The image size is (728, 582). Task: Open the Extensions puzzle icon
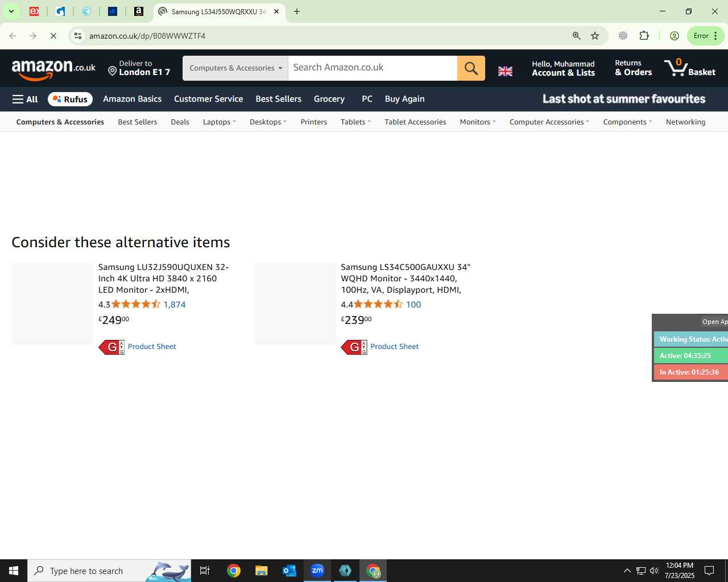[x=644, y=36]
